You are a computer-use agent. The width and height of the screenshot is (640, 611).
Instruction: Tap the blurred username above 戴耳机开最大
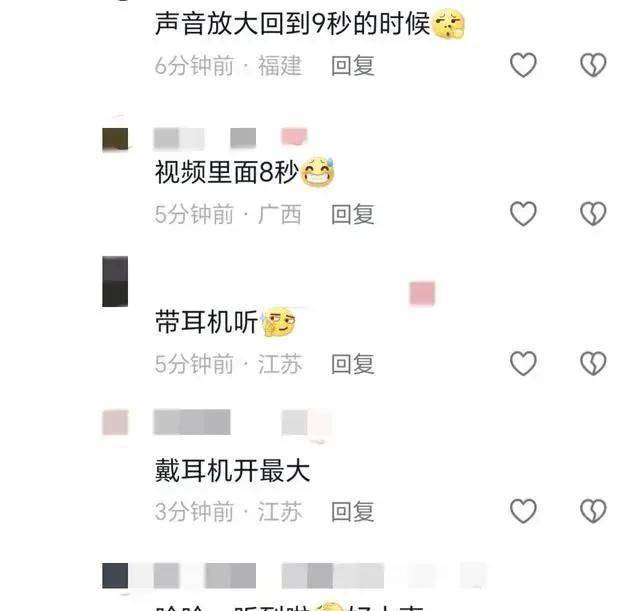243,422
